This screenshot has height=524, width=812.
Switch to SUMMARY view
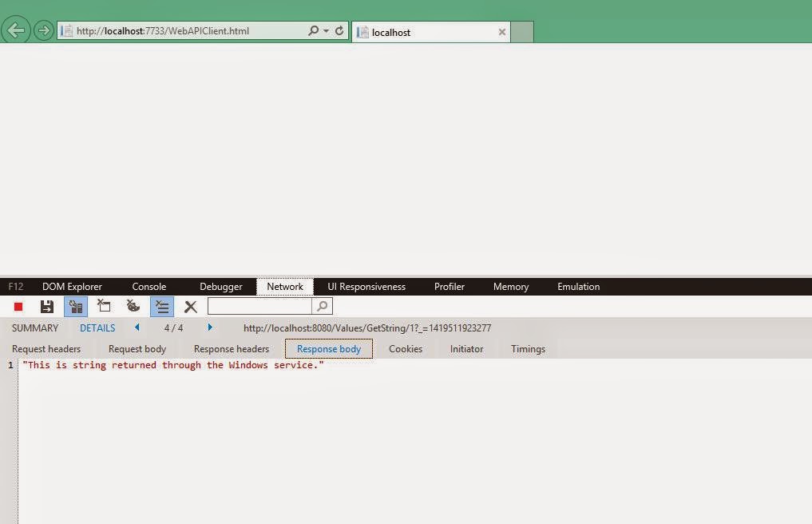tap(35, 328)
